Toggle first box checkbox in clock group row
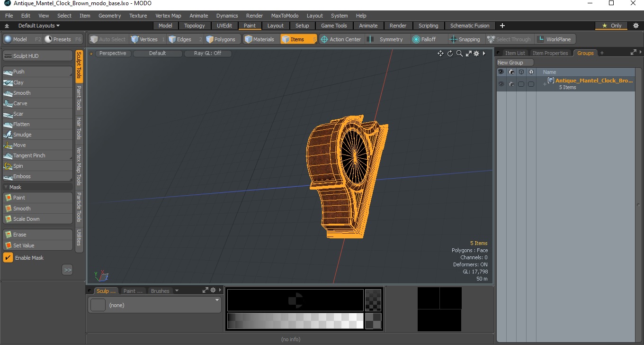 (521, 84)
